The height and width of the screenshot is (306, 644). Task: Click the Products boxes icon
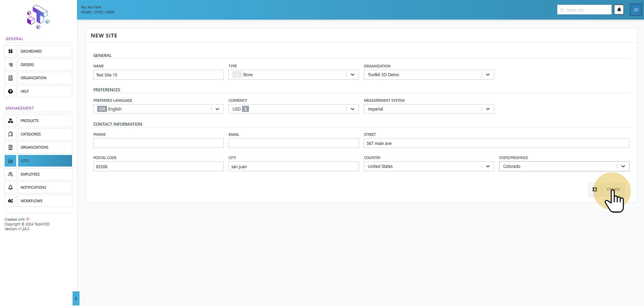click(x=10, y=121)
